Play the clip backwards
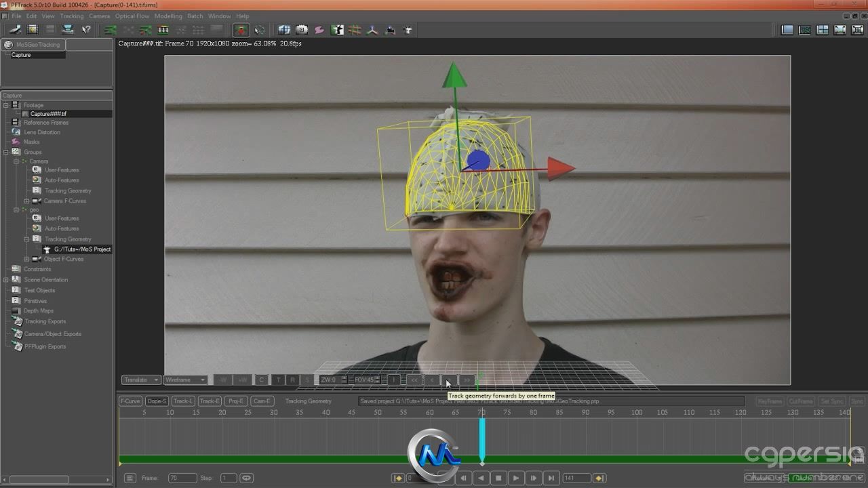This screenshot has width=868, height=488. click(481, 478)
